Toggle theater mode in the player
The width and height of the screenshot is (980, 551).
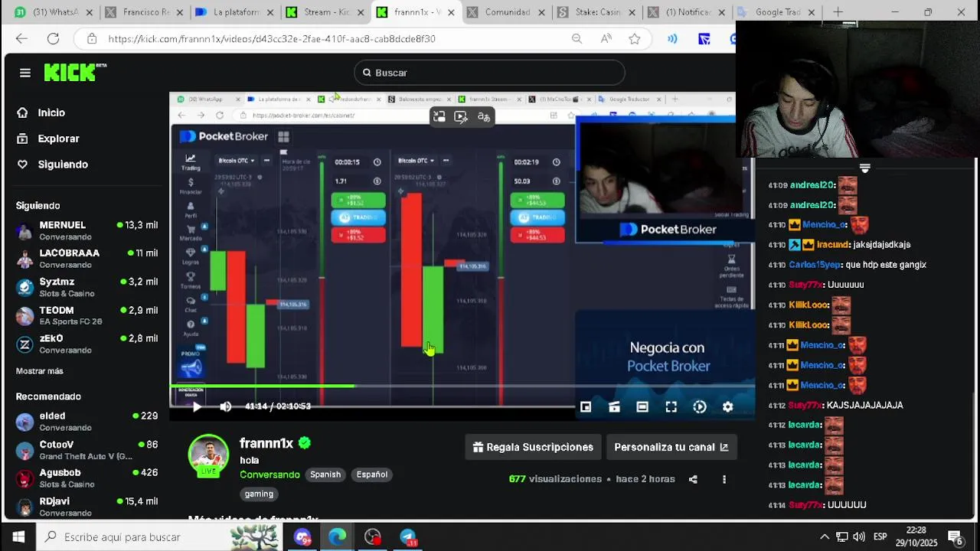[x=642, y=407]
